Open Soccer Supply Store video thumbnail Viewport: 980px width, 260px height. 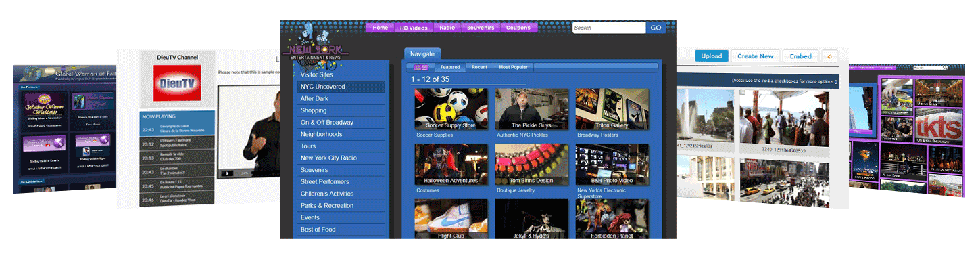tap(451, 109)
